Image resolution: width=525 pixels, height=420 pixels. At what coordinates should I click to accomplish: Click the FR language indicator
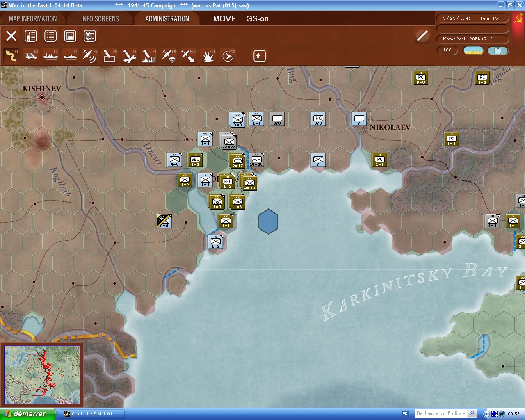point(405,414)
